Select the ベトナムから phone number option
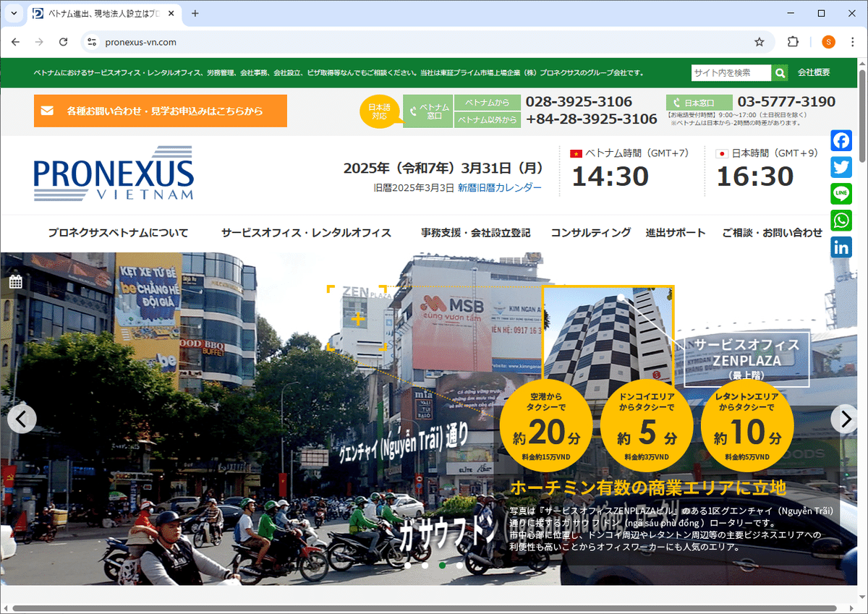The width and height of the screenshot is (868, 614). (488, 103)
